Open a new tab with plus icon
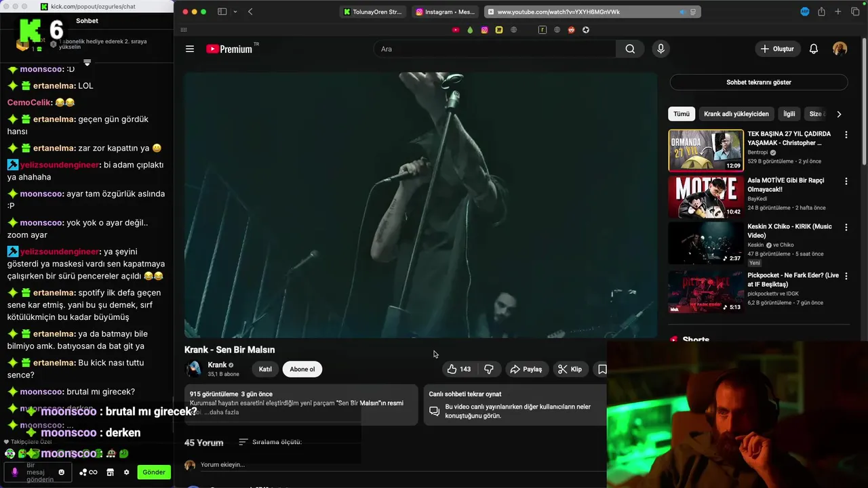The image size is (868, 488). pos(838,12)
